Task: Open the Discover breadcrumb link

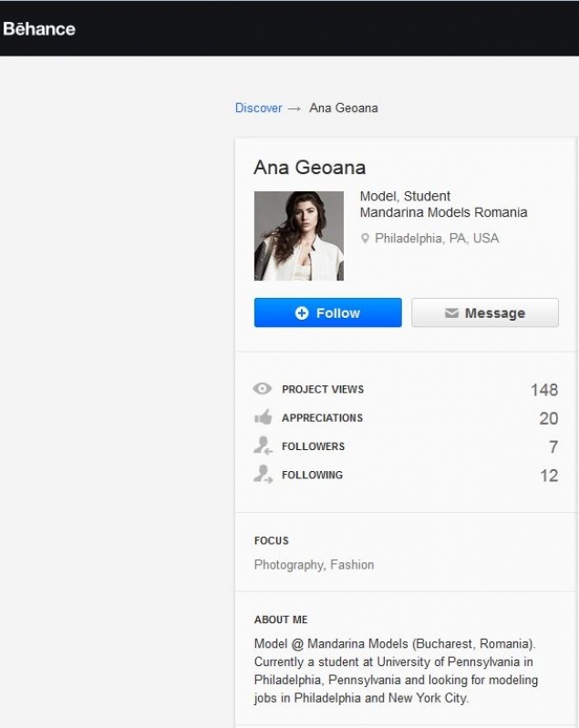Action: click(x=258, y=108)
